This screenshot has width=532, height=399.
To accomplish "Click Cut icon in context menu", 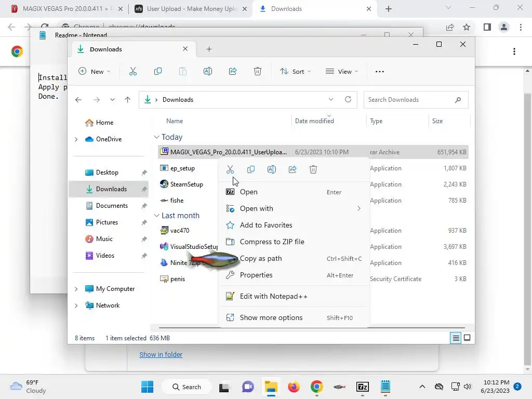I will coord(230,169).
